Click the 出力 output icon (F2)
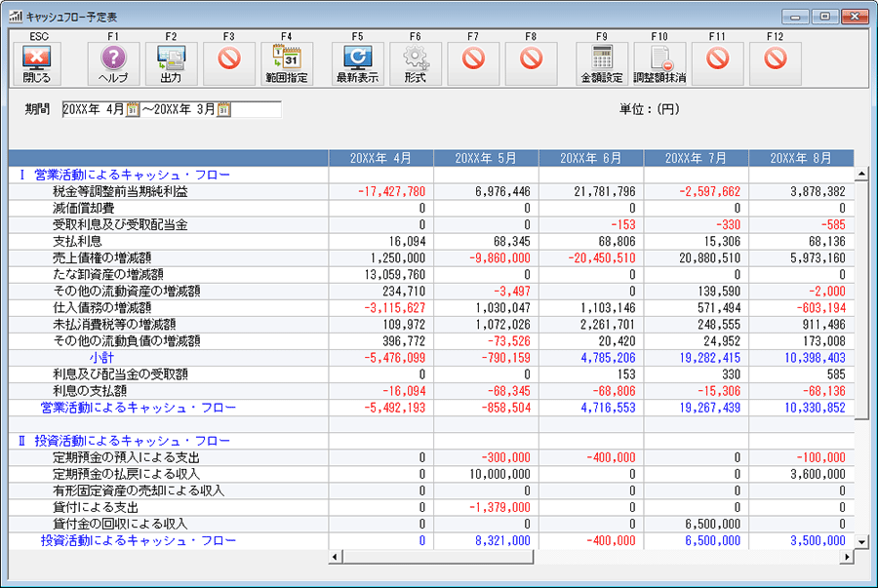The width and height of the screenshot is (878, 588). click(x=171, y=63)
